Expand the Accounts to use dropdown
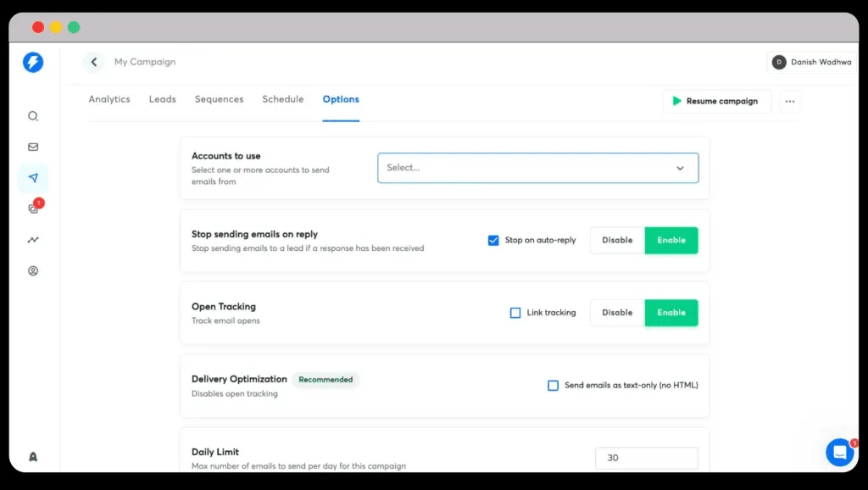The image size is (868, 490). (x=537, y=168)
